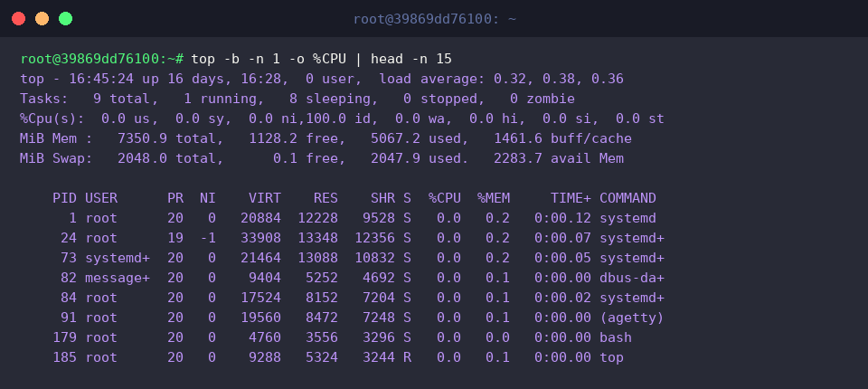Click the window title root@39869dd76100: ~
Viewport: 868px width, 389px height.
[x=435, y=19]
